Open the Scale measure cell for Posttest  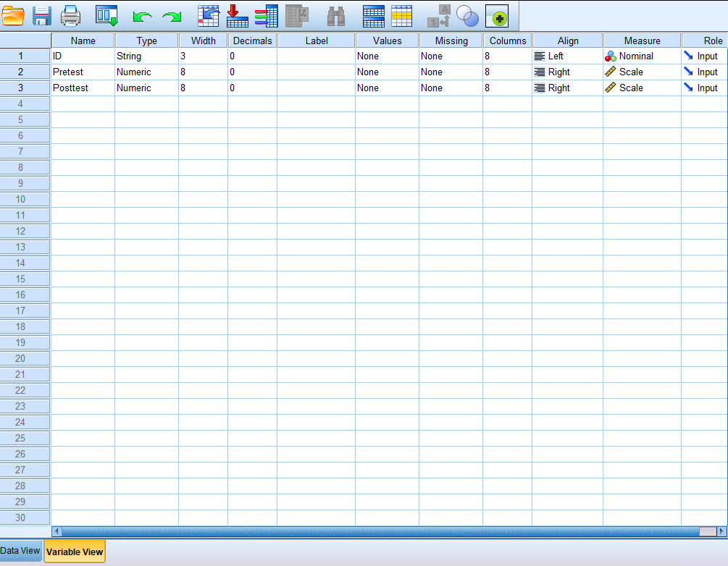642,88
